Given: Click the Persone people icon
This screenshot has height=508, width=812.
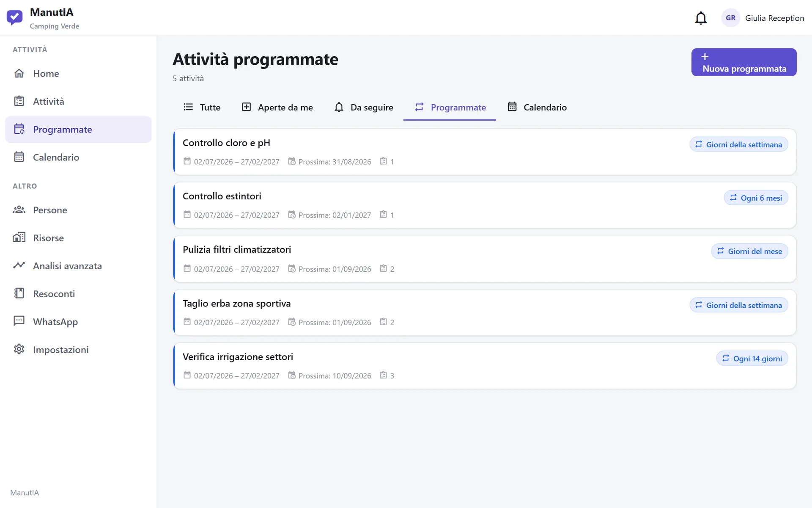Looking at the screenshot, I should 19,210.
